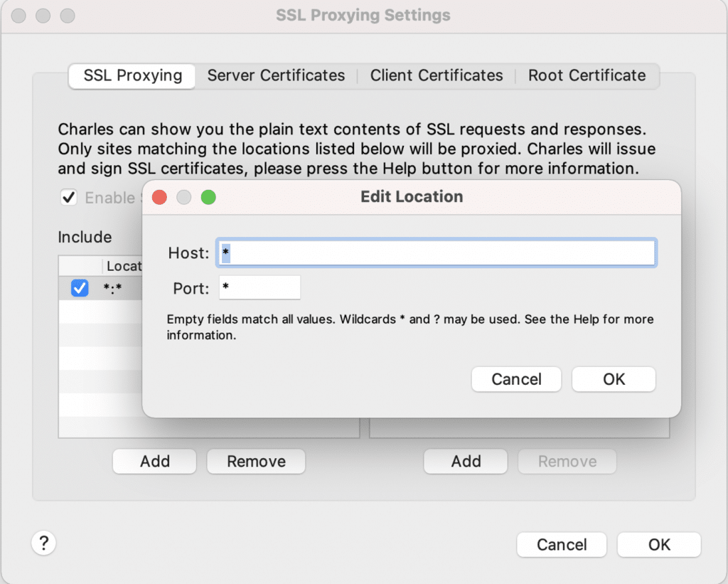Add a location to the Include list
The width and height of the screenshot is (728, 584).
pyautogui.click(x=154, y=462)
